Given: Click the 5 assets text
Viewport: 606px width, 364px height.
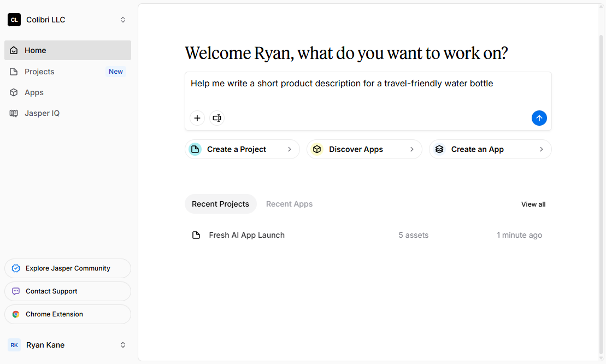Looking at the screenshot, I should (414, 235).
